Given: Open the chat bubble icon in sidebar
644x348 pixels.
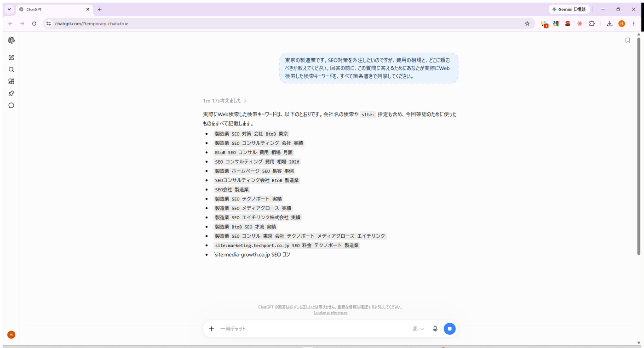Looking at the screenshot, I should pos(11,105).
